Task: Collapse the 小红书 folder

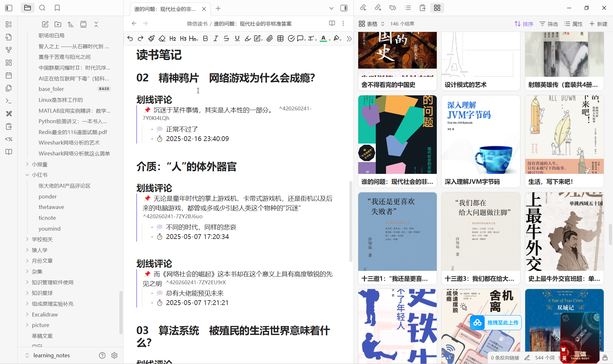Action: (x=27, y=175)
